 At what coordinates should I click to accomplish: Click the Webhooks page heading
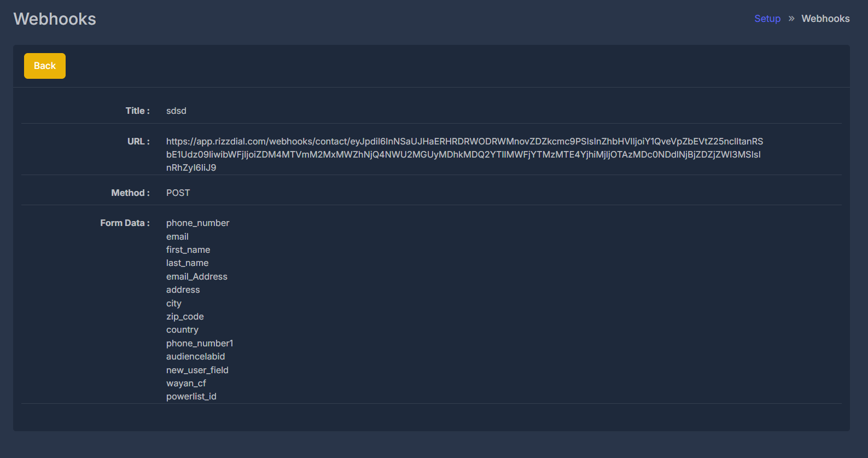pyautogui.click(x=55, y=19)
